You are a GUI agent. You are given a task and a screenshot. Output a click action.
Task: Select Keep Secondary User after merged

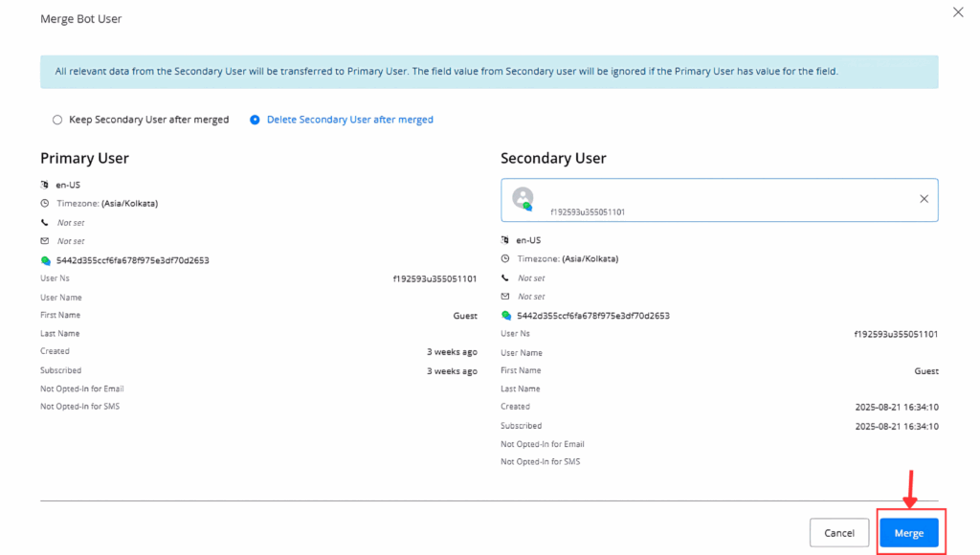pos(57,120)
